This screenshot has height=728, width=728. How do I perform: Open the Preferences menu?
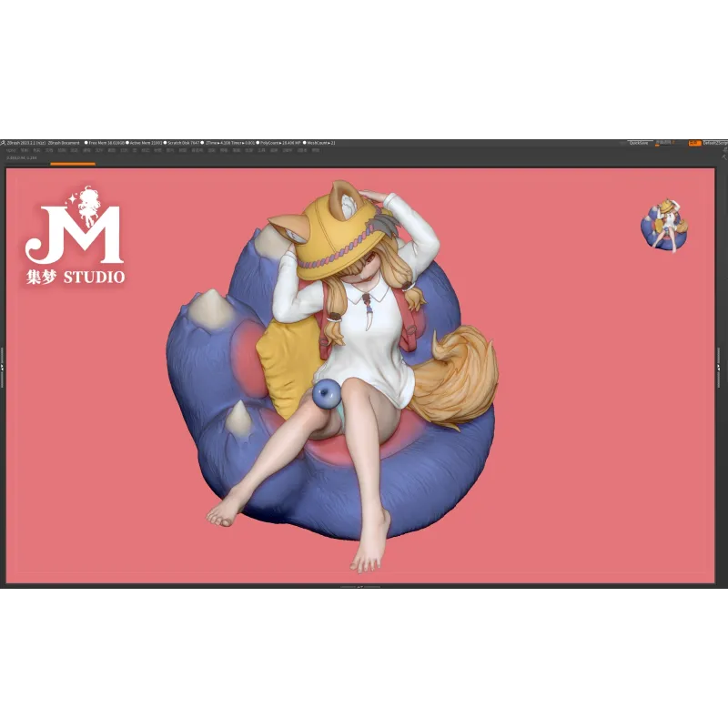(x=197, y=150)
